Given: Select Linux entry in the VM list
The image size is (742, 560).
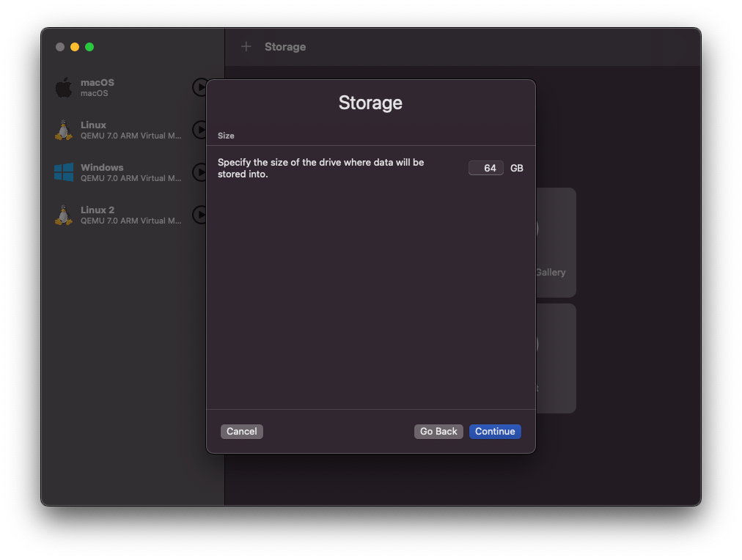Looking at the screenshot, I should [x=128, y=130].
